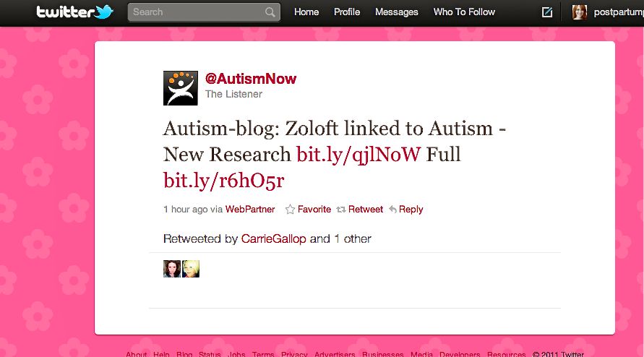Viewport: 644px width, 357px height.
Task: Open the Profile menu item
Action: (x=347, y=12)
